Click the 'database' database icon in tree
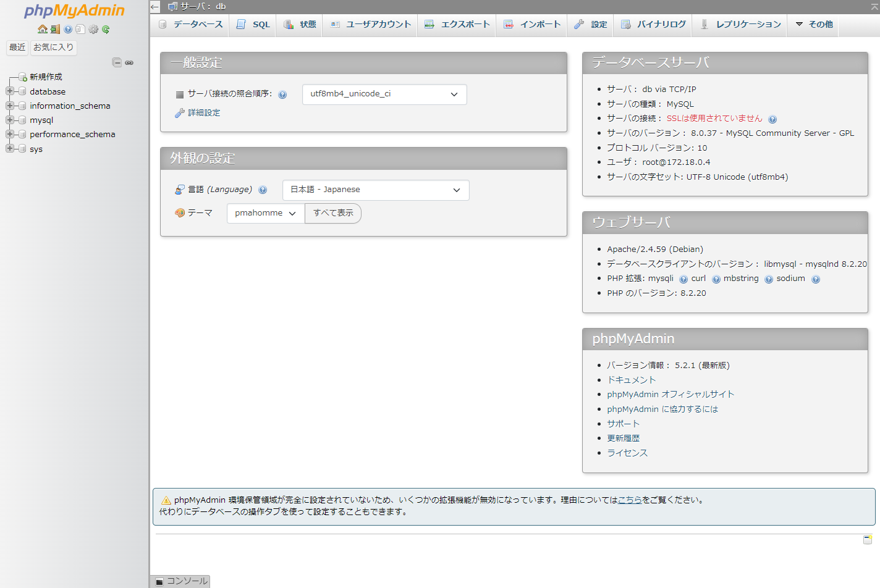 click(22, 91)
